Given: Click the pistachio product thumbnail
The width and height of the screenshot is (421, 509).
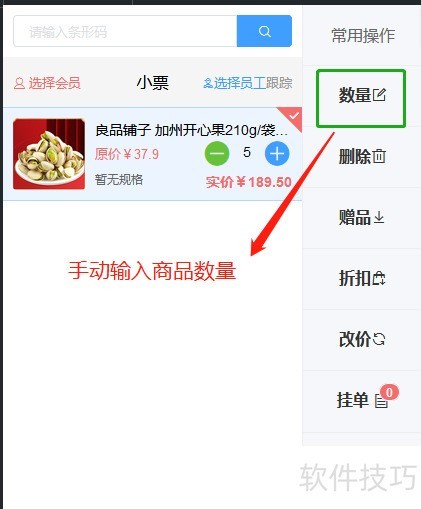Looking at the screenshot, I should (x=49, y=154).
